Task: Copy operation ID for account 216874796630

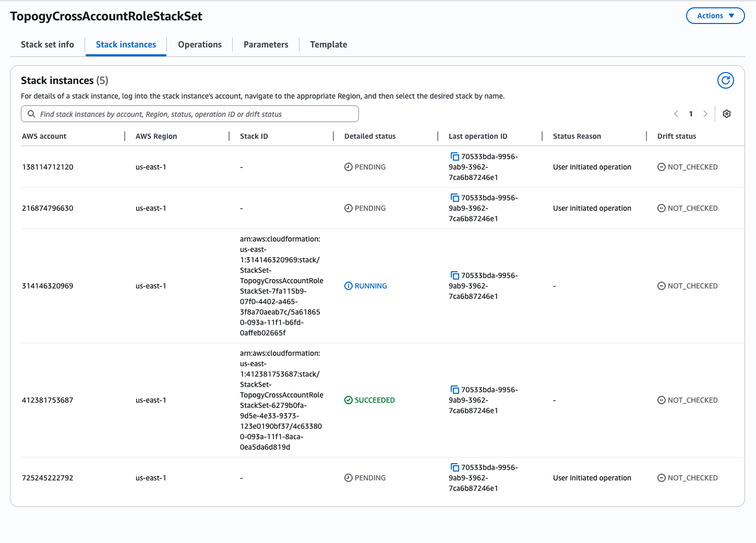Action: (454, 198)
